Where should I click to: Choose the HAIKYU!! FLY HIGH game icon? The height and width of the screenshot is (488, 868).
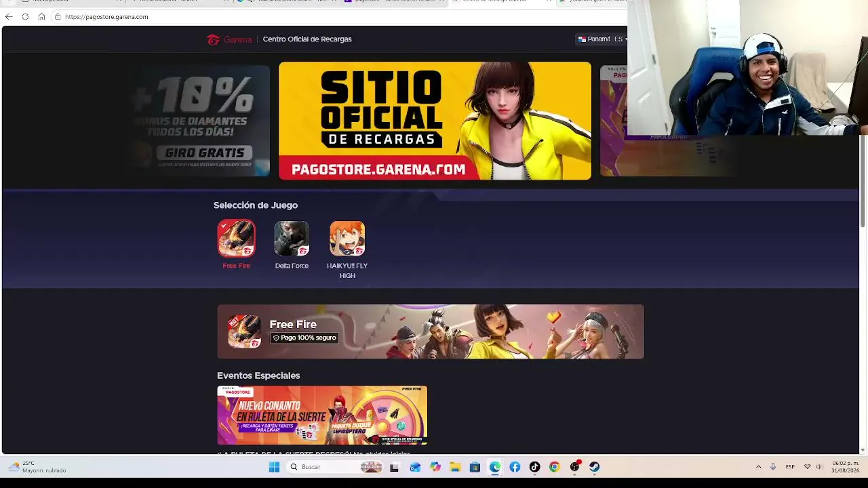(x=347, y=238)
